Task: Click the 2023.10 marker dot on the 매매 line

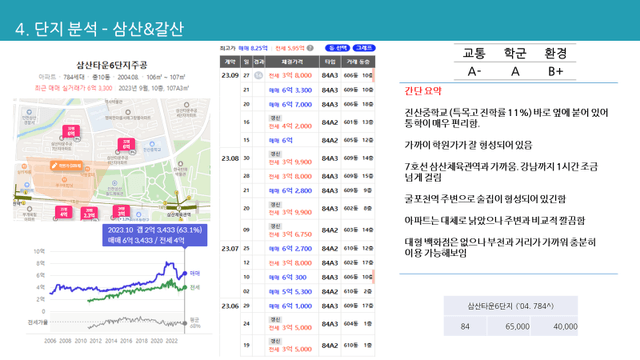Action: pyautogui.click(x=185, y=273)
